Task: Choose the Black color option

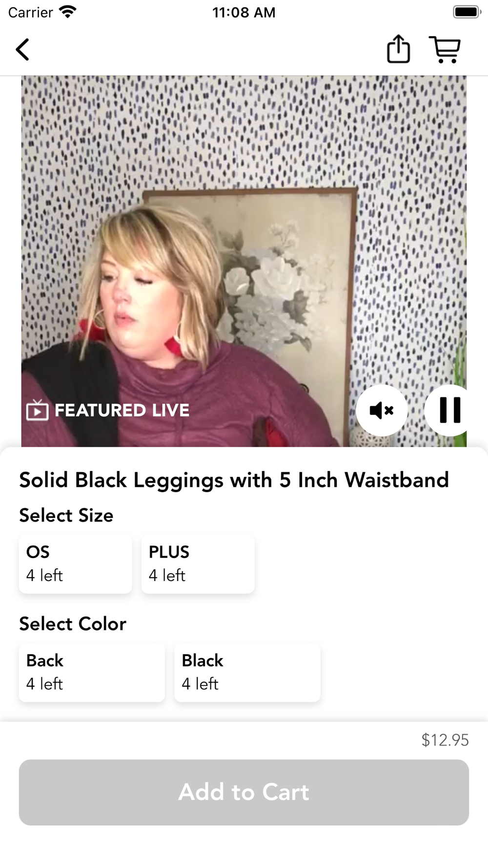Action: [247, 672]
